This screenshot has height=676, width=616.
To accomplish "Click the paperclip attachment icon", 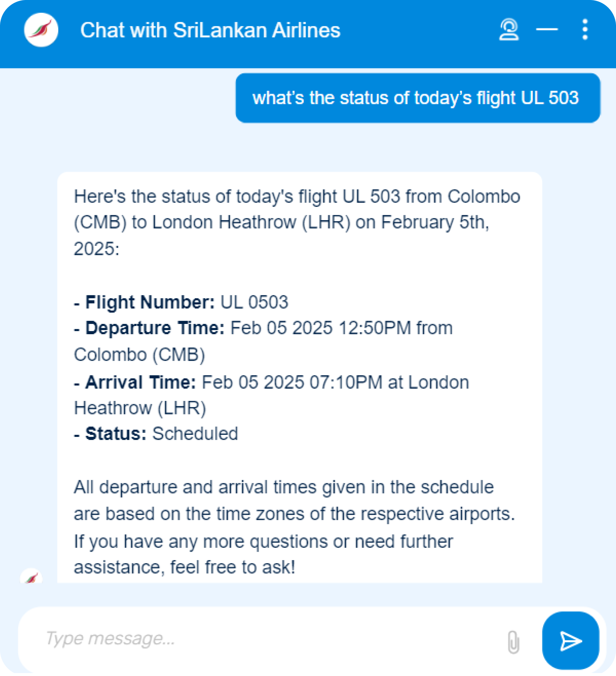I will 513,641.
